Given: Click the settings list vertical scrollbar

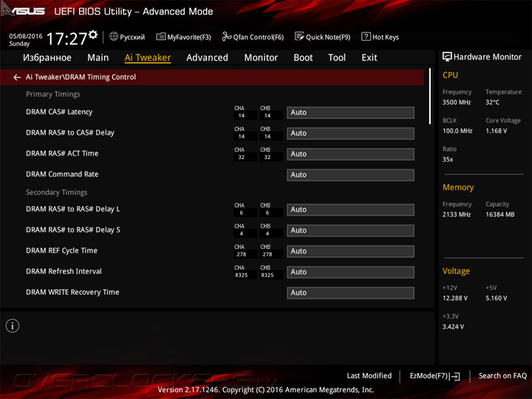Looking at the screenshot, I should (x=430, y=96).
